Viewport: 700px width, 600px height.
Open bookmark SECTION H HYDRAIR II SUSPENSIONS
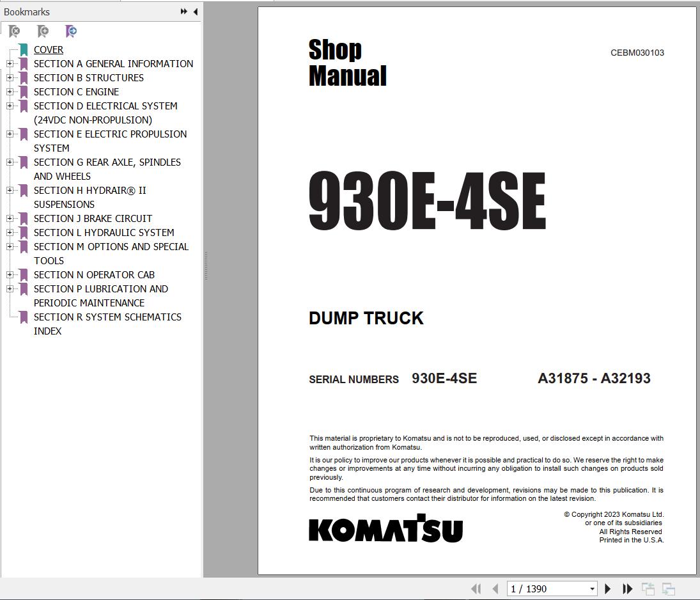click(x=89, y=198)
